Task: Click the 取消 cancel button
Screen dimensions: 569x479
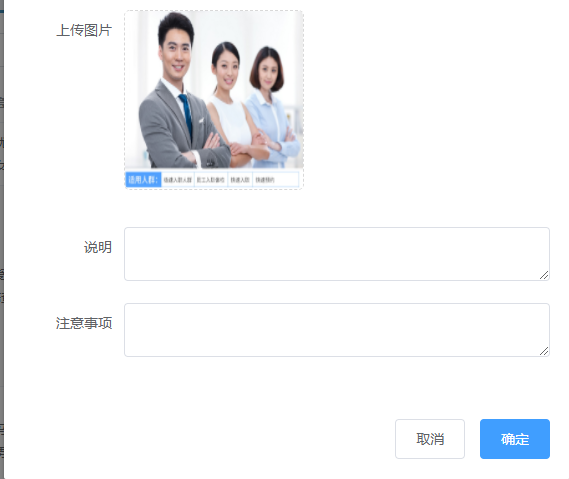Action: coord(430,439)
